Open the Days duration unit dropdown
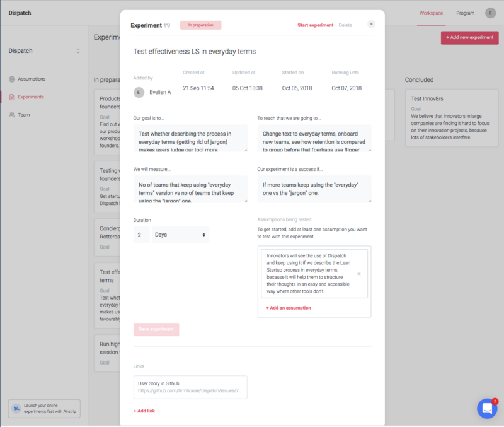 pos(181,235)
